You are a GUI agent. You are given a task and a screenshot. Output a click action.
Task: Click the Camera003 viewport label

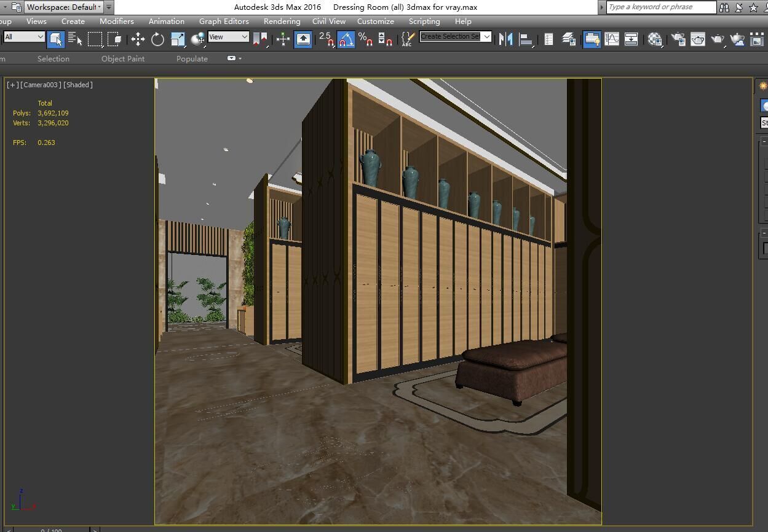(41, 85)
